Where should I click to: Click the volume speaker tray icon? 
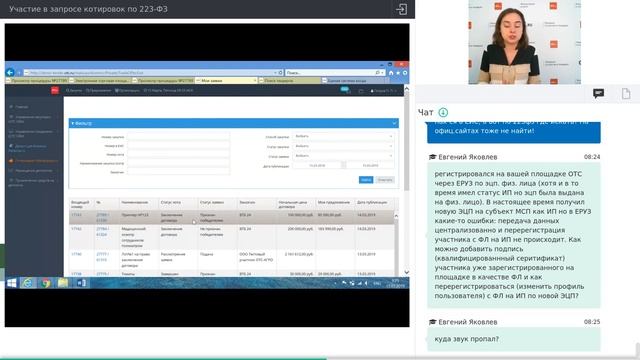[x=366, y=283]
